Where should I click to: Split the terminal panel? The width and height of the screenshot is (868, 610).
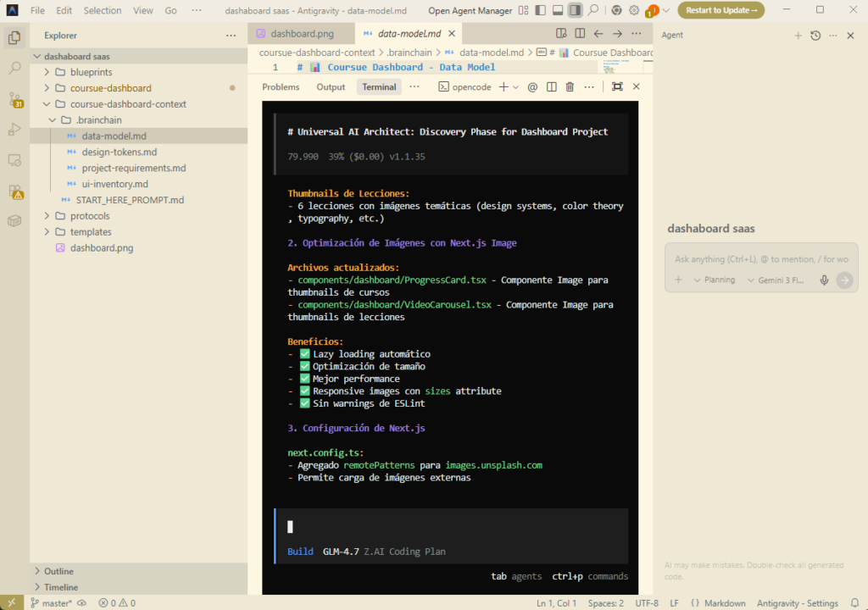pos(552,86)
